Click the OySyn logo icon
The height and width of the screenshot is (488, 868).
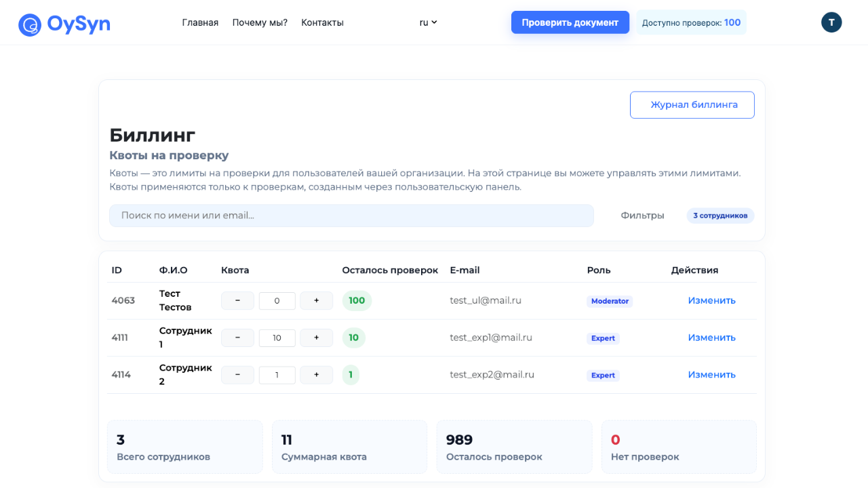pyautogui.click(x=30, y=25)
